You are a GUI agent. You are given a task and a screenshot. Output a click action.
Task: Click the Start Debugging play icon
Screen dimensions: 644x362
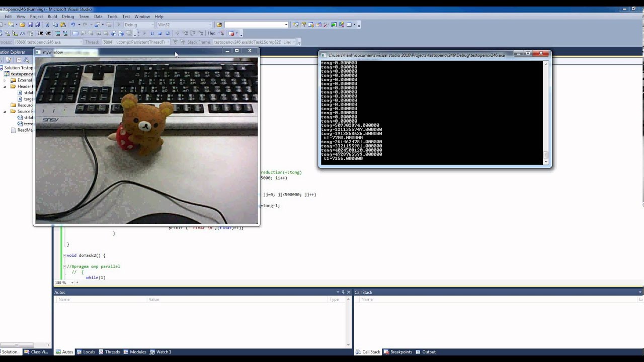[x=119, y=25]
